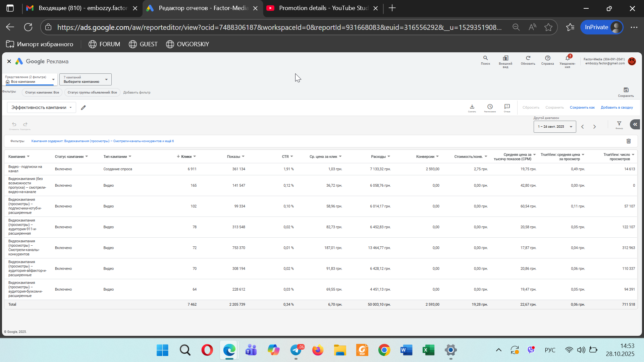644x362 pixels.
Task: Open the Расписание schedule icon
Action: coord(490,107)
